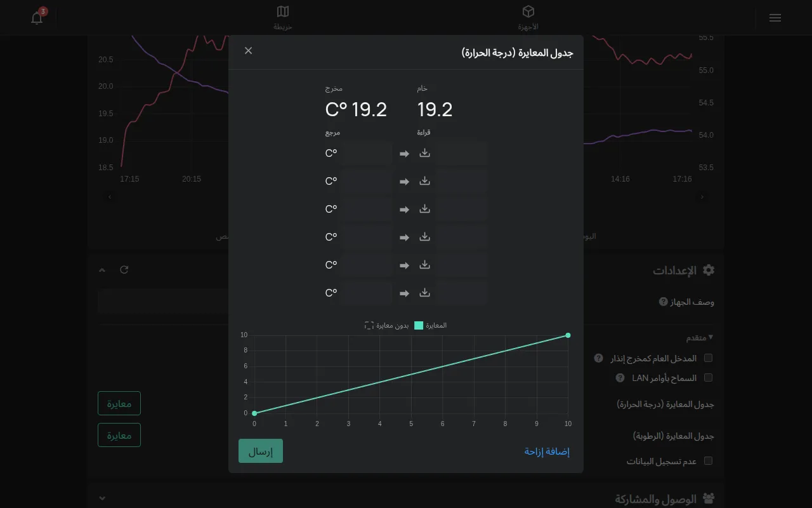Click the خام raw value 19.2
Viewport: 812px width, 508px height.
click(435, 110)
